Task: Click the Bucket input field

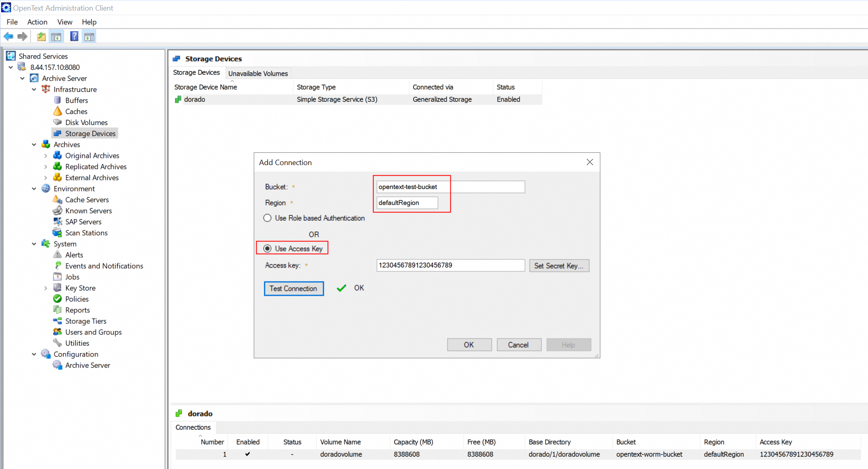Action: coord(451,187)
